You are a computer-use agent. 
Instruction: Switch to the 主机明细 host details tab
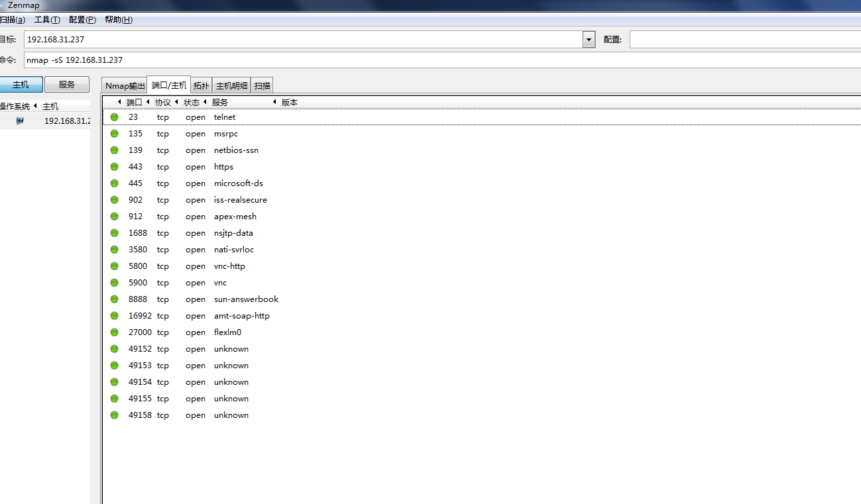(x=232, y=85)
